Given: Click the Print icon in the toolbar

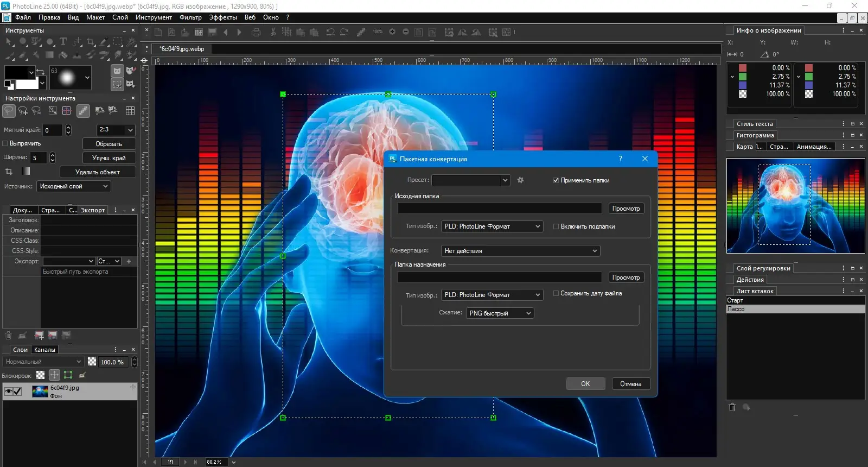Looking at the screenshot, I should (x=256, y=33).
